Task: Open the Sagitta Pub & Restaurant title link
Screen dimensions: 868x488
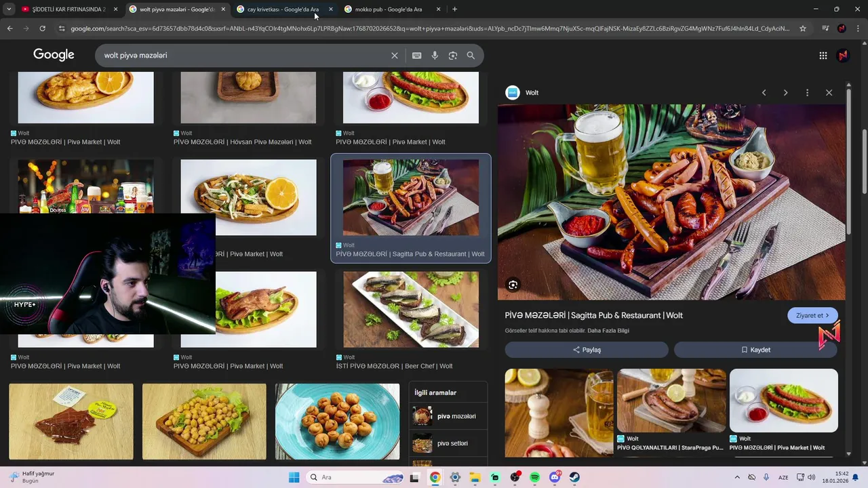Action: (x=593, y=315)
